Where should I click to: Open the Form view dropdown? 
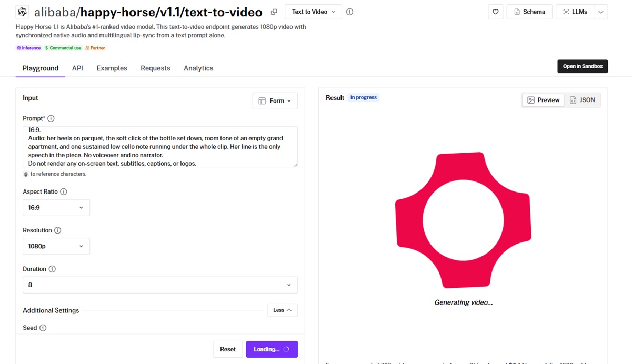click(x=275, y=100)
